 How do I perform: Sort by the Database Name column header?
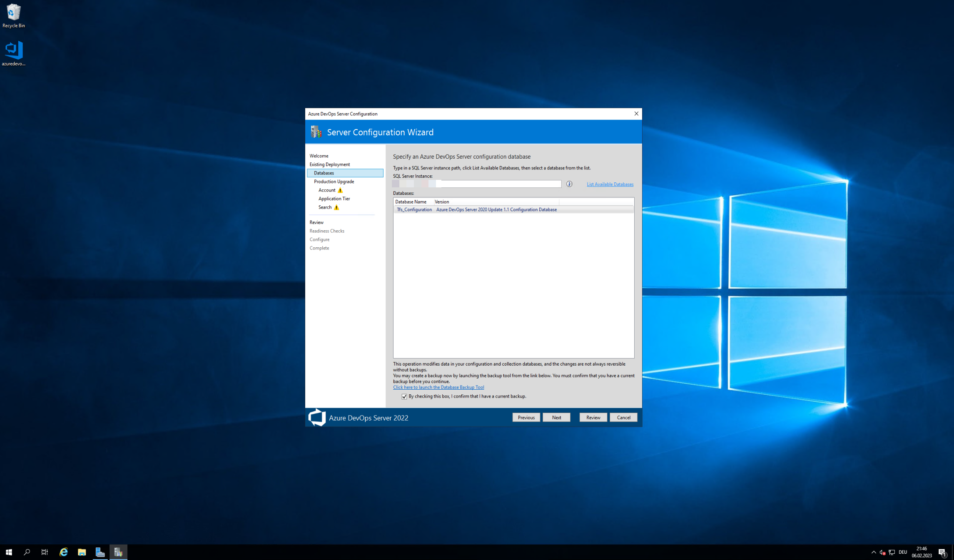pos(413,202)
